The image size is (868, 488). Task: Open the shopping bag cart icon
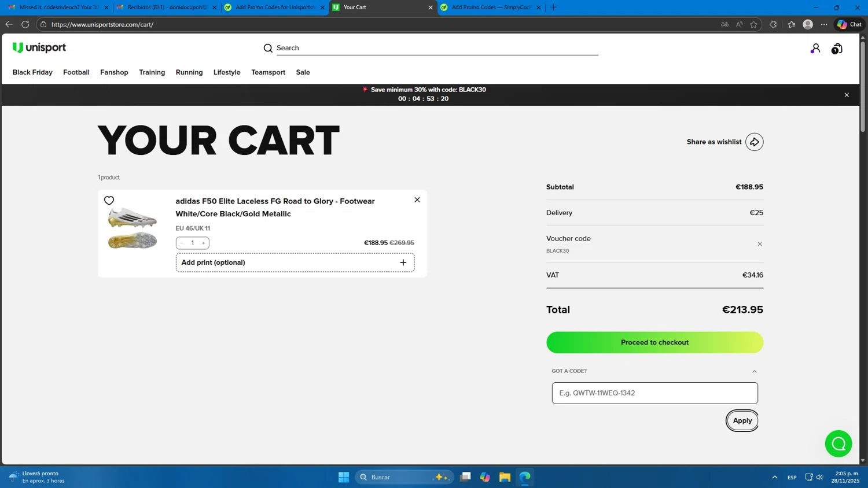point(837,49)
